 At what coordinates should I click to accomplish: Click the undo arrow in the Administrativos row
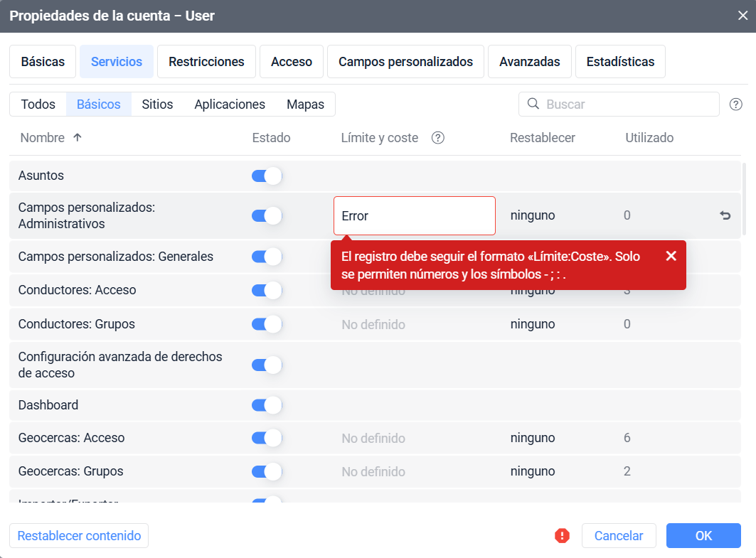tap(725, 215)
